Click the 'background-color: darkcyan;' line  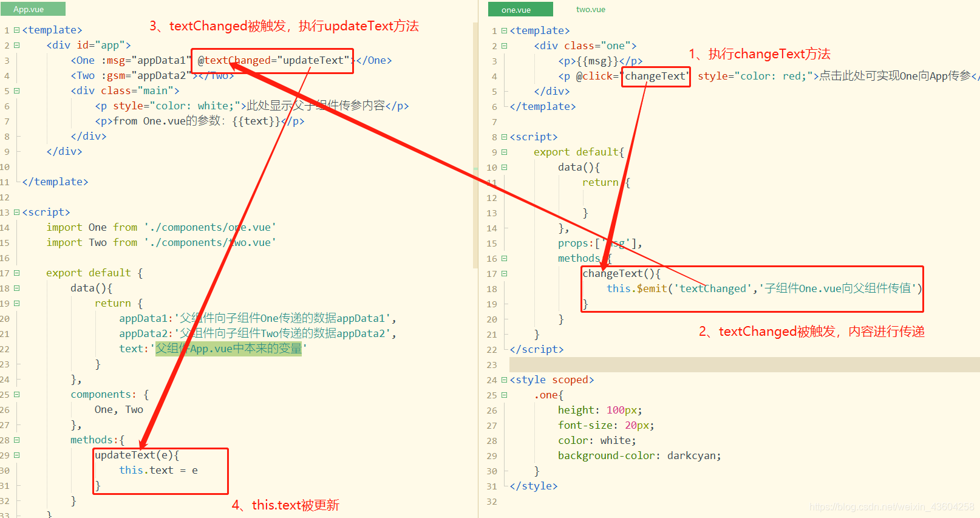639,455
